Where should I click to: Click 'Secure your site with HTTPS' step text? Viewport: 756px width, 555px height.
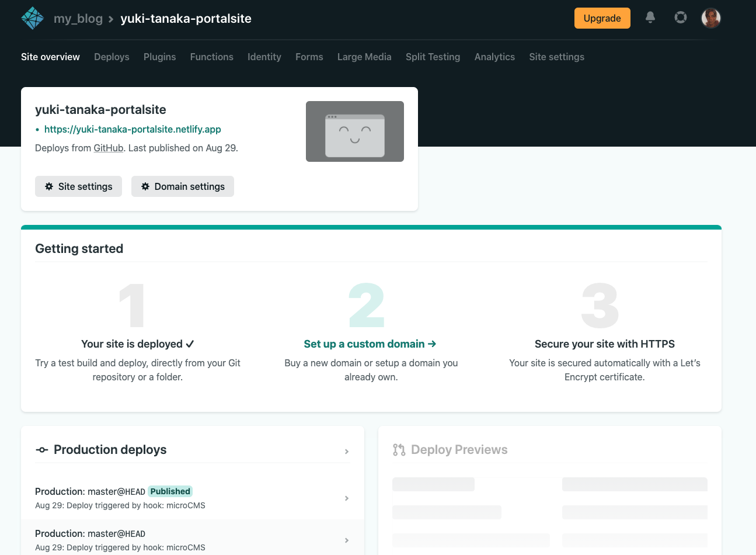click(605, 344)
